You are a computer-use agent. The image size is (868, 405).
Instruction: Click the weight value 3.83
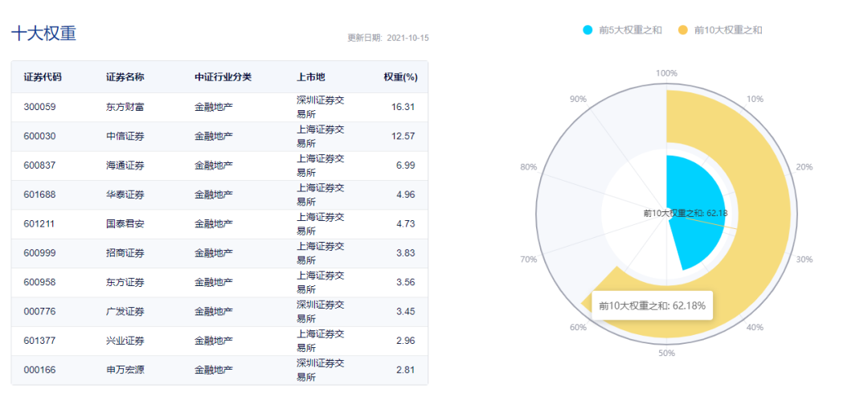click(x=406, y=253)
